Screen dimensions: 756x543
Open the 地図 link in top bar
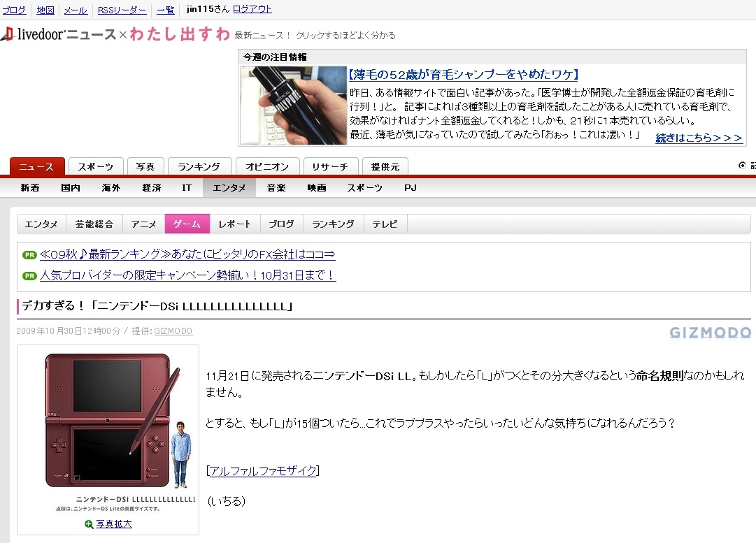tap(45, 10)
